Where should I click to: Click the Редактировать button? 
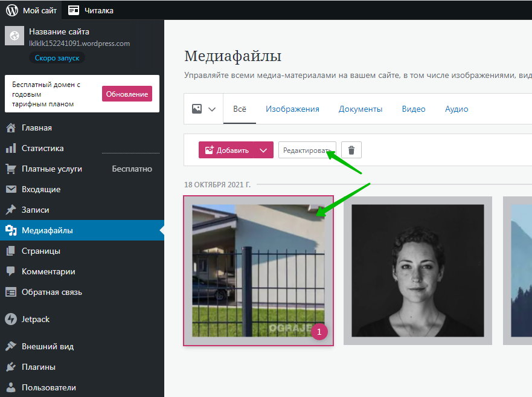307,150
